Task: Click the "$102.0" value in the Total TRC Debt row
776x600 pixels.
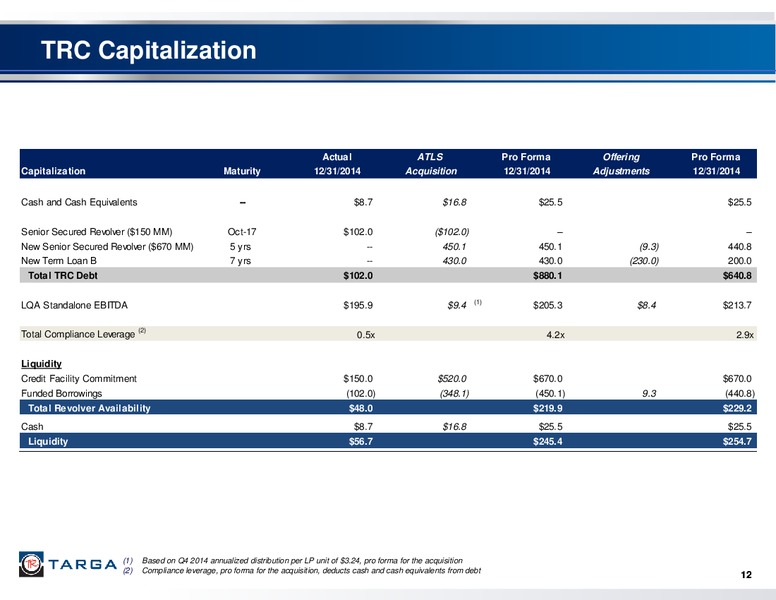Action: coord(358,275)
